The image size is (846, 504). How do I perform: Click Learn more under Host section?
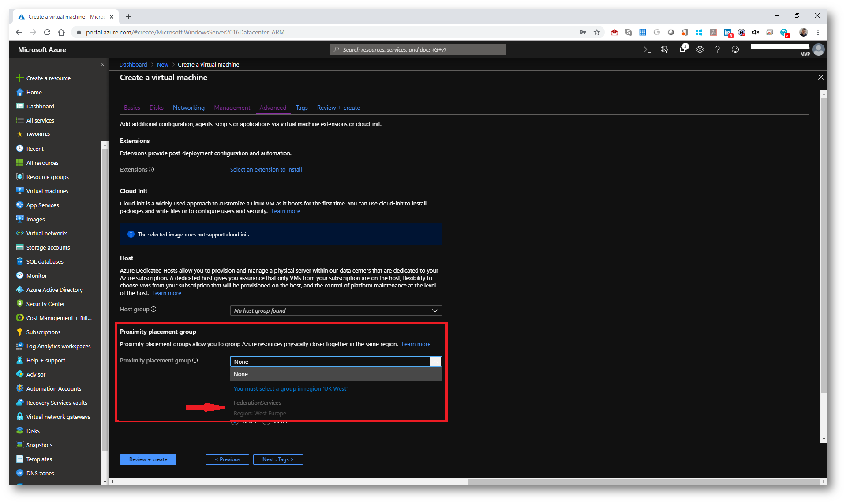167,293
